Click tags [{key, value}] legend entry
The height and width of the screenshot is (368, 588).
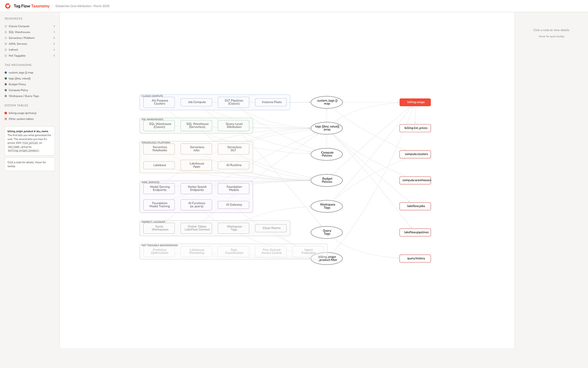pos(17,78)
